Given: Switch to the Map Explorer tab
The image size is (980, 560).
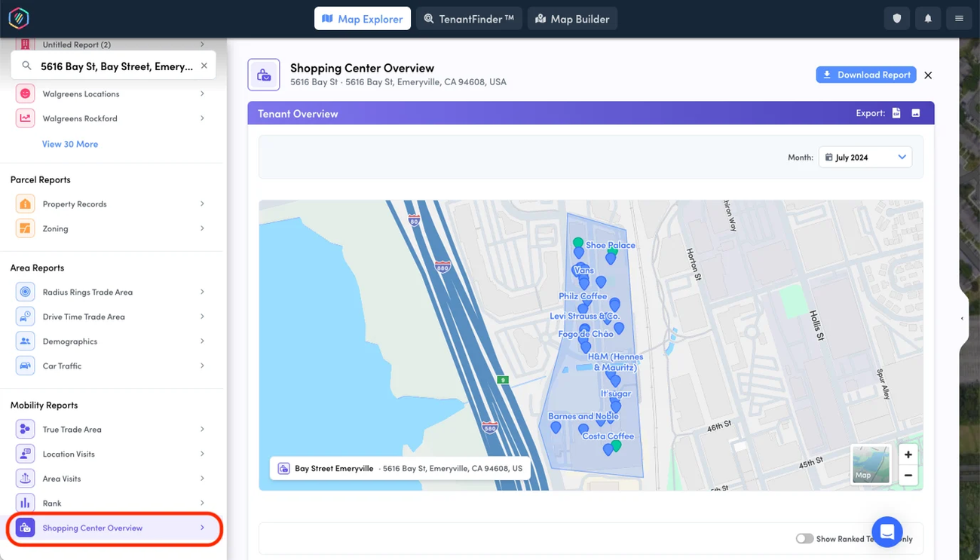Looking at the screenshot, I should pos(363,19).
